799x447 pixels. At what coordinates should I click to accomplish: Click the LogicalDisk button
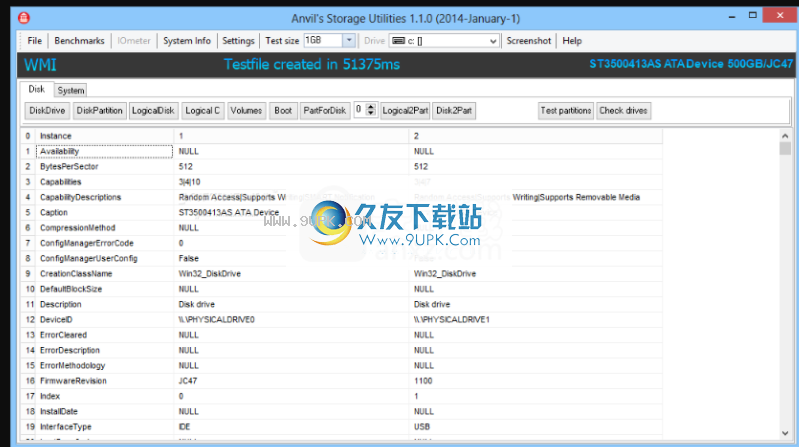click(153, 111)
